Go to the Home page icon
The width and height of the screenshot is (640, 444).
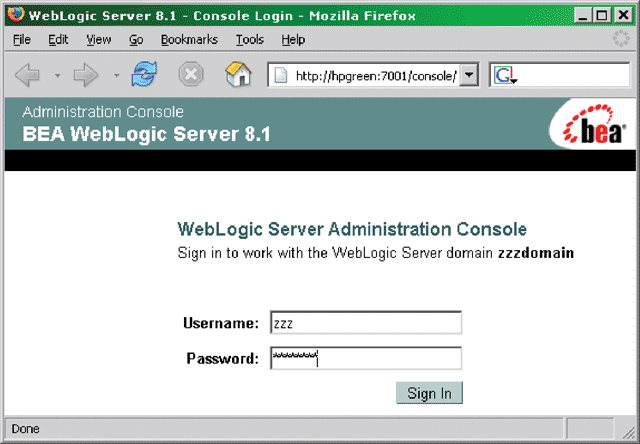pyautogui.click(x=237, y=75)
